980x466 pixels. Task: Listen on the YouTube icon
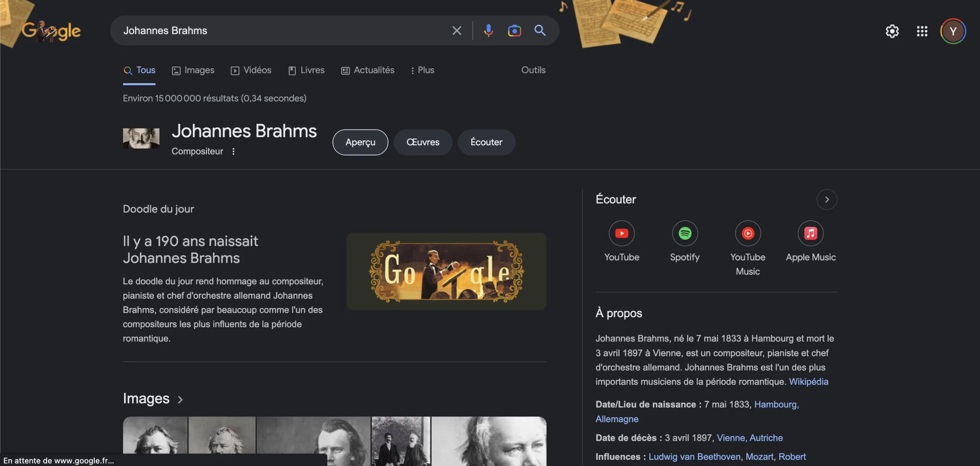pos(621,233)
